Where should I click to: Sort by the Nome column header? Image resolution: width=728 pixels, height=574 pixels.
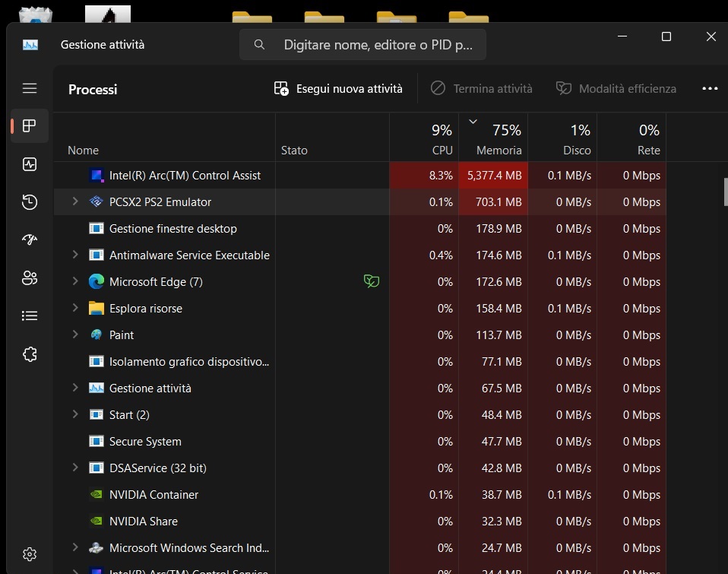pos(165,138)
